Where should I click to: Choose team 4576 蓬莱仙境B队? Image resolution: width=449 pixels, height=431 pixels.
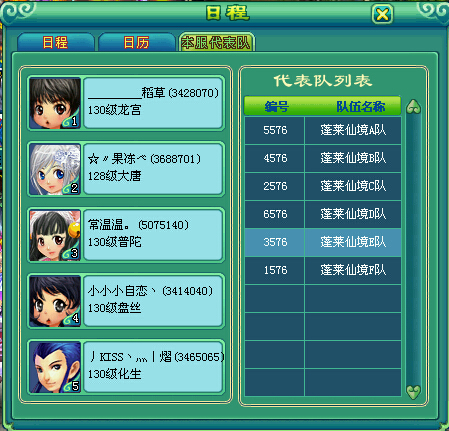(323, 158)
